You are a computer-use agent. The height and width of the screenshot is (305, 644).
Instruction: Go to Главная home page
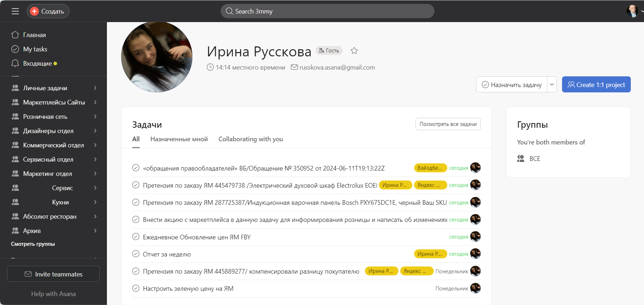click(34, 35)
